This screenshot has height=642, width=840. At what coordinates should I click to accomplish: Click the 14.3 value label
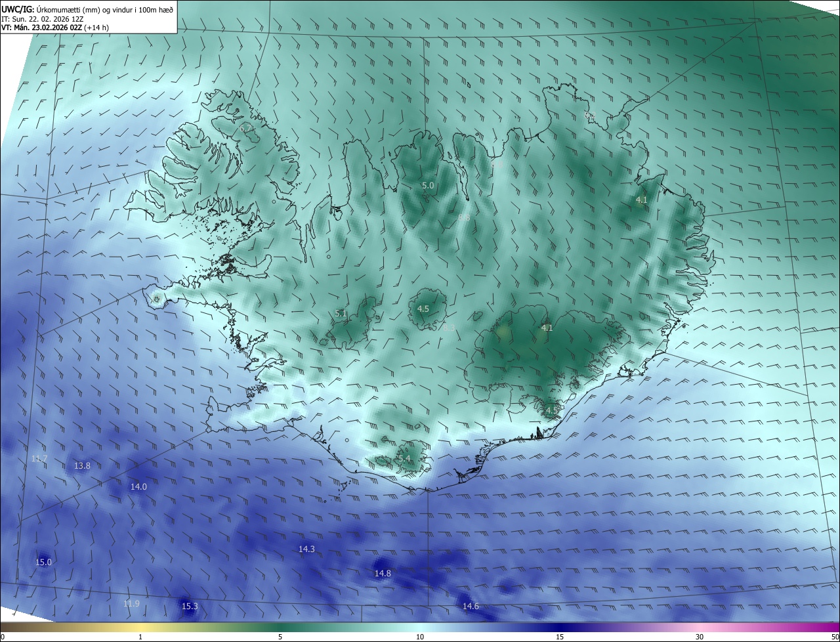click(x=306, y=549)
